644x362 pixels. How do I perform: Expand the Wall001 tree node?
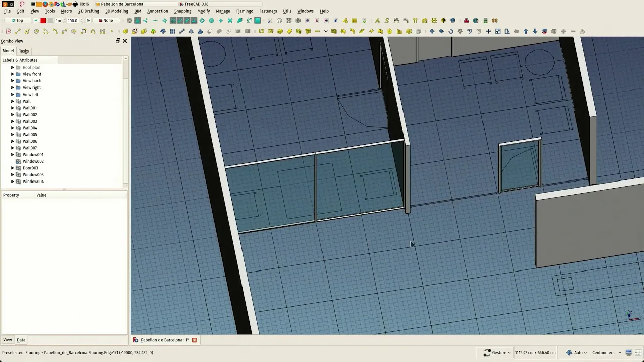pyautogui.click(x=12, y=108)
